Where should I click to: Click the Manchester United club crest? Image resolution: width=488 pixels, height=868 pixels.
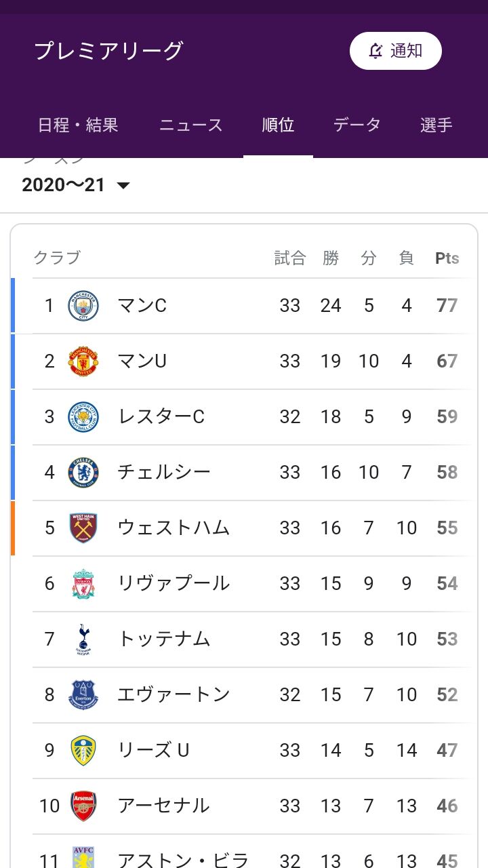coord(83,361)
